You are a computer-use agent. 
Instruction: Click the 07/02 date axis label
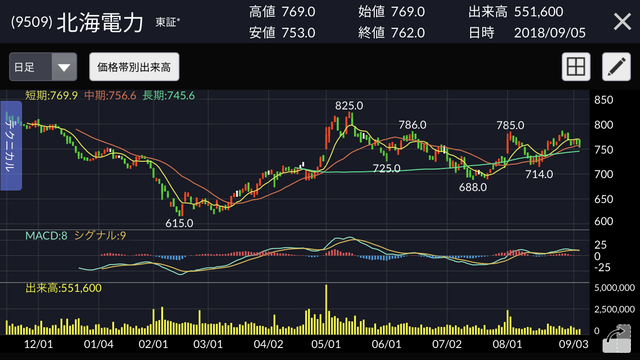click(447, 344)
